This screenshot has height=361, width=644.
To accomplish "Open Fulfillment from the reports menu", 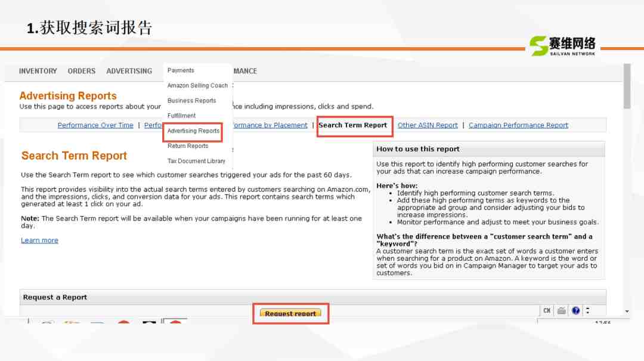I will (x=181, y=116).
